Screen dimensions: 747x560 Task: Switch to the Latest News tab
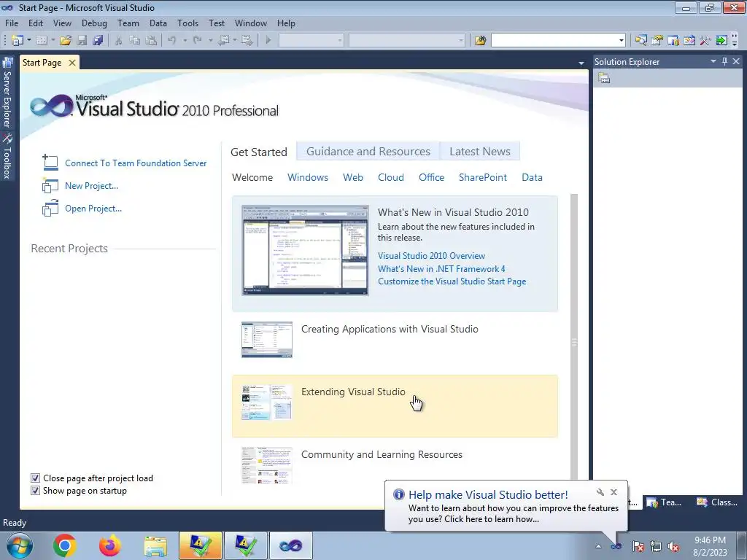[x=480, y=152]
